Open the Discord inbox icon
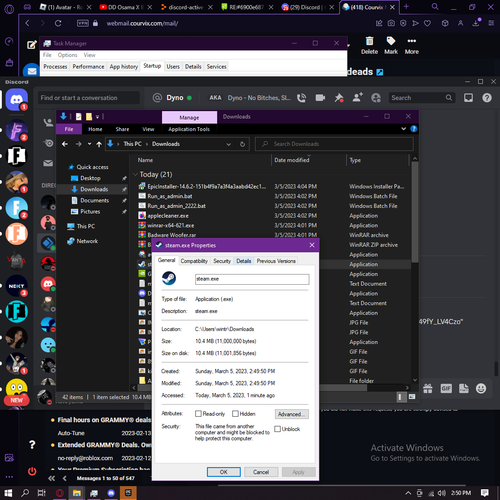This screenshot has height=500, width=500. 468,98
